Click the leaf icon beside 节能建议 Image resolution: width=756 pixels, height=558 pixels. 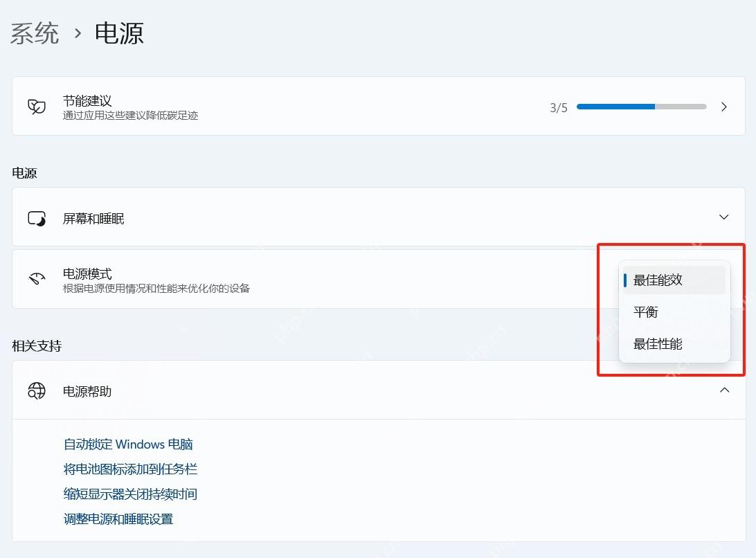37,107
